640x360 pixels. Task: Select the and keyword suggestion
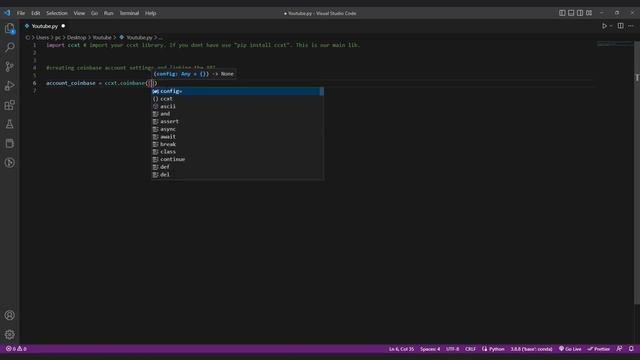coord(238,114)
